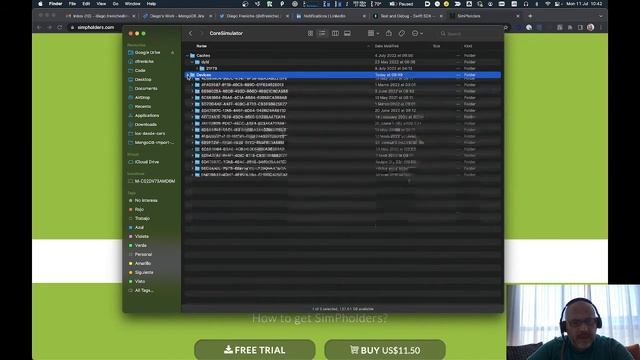The width and height of the screenshot is (640, 360).
Task: Open the Action (ellipsis) menu in Finder
Action: click(417, 33)
